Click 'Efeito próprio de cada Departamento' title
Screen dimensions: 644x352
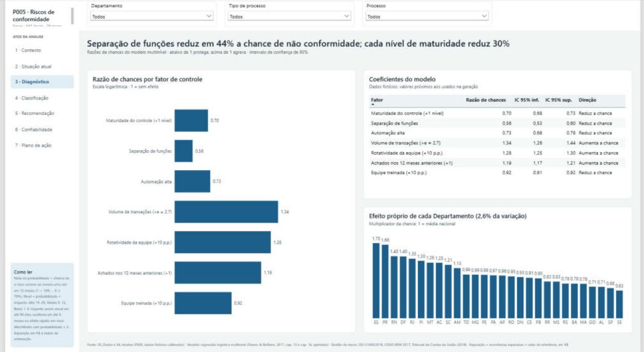click(448, 216)
